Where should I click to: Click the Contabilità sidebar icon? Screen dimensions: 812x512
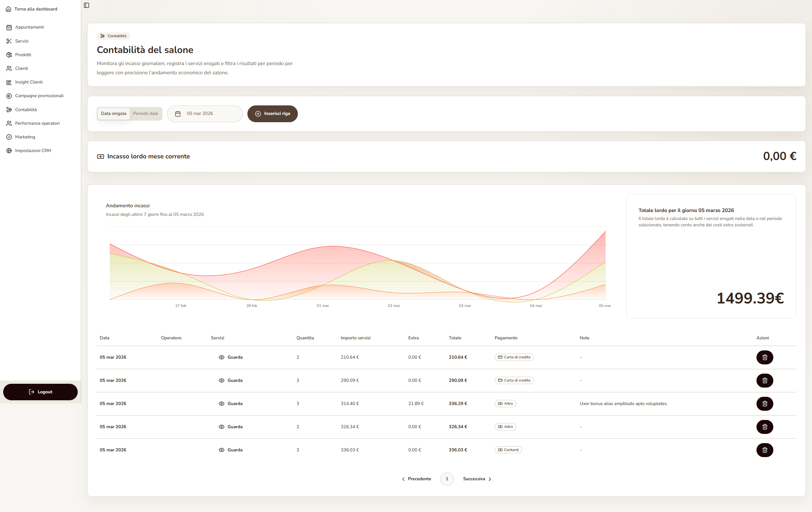[x=9, y=110]
